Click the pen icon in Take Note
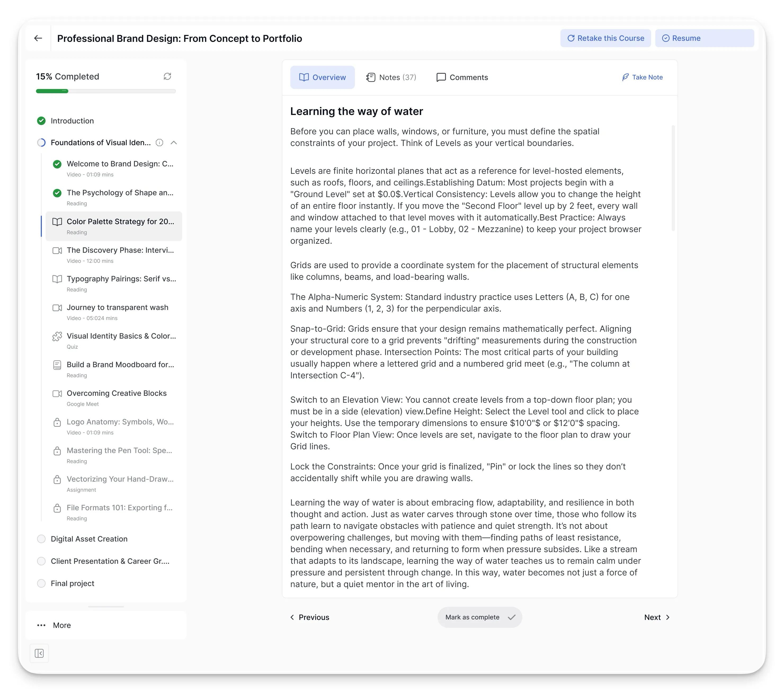This screenshot has width=784, height=692. (625, 77)
